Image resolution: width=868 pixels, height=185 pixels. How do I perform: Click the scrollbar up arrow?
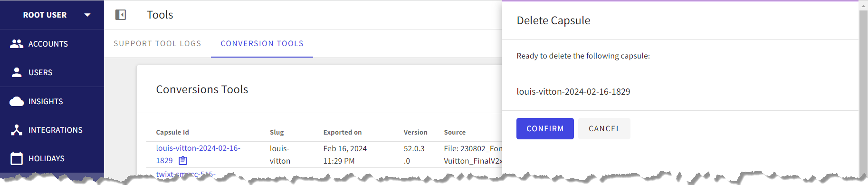pos(863,6)
